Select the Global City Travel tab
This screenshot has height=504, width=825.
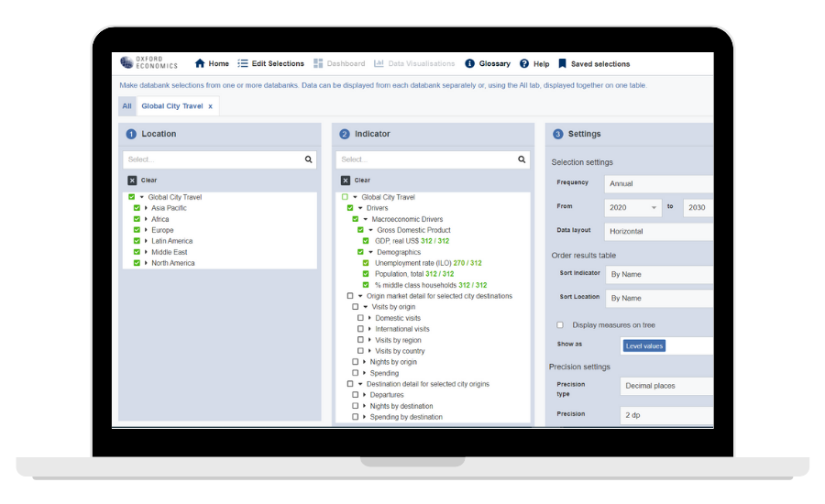[171, 106]
